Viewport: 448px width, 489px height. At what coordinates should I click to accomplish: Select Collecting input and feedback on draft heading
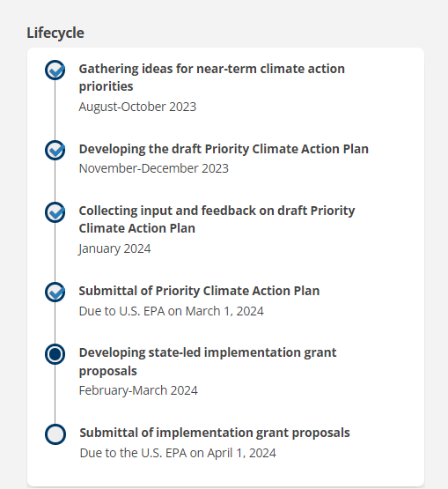pyautogui.click(x=217, y=219)
